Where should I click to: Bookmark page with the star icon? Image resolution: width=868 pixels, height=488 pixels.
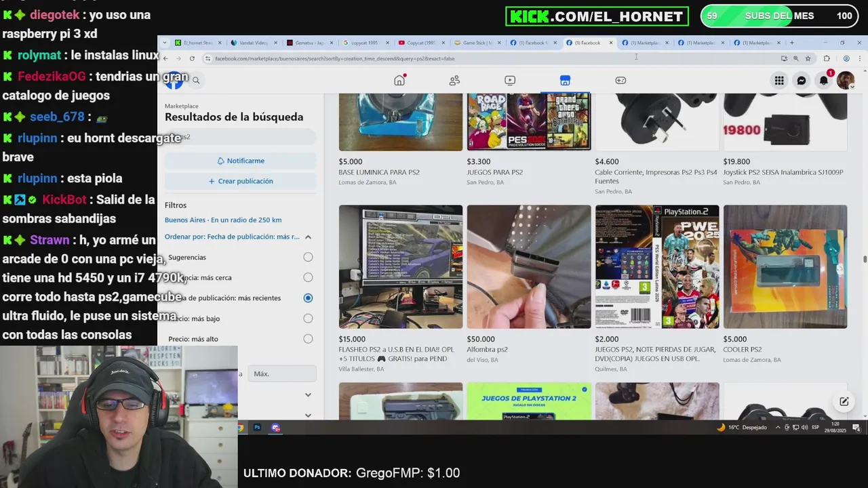[x=808, y=58]
